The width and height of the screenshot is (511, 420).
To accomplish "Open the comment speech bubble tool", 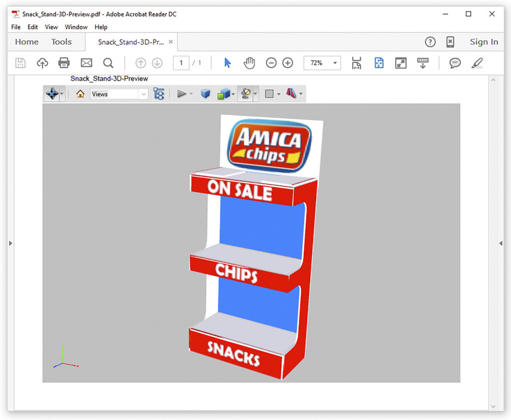I will 455,63.
